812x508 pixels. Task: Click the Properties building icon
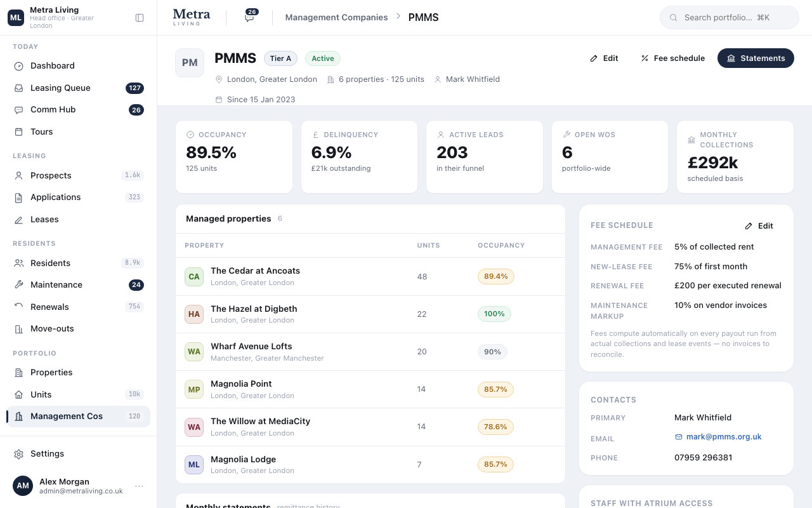click(x=19, y=373)
